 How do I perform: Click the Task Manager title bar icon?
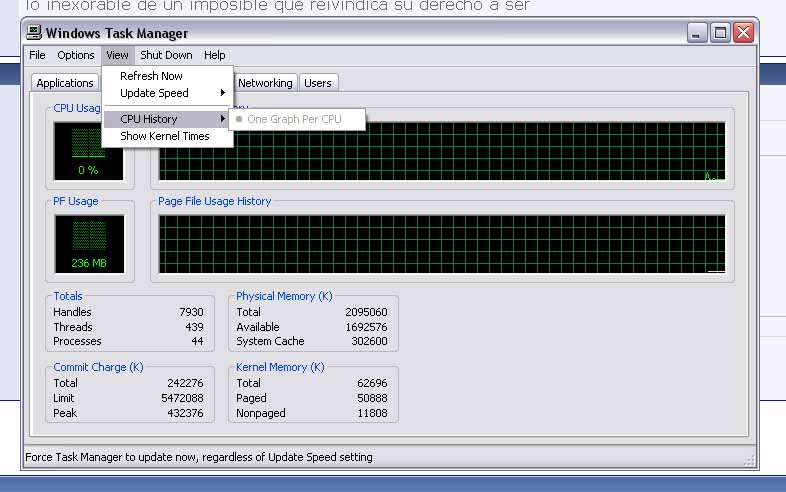click(x=34, y=33)
